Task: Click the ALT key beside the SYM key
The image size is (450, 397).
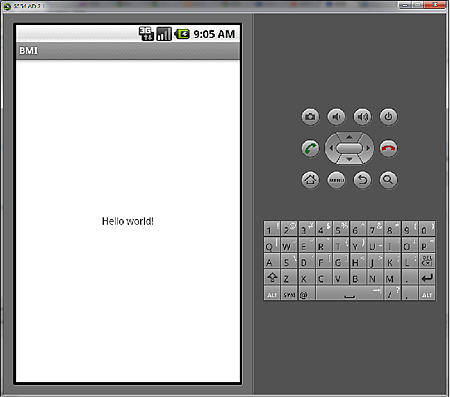Action: pyautogui.click(x=272, y=293)
